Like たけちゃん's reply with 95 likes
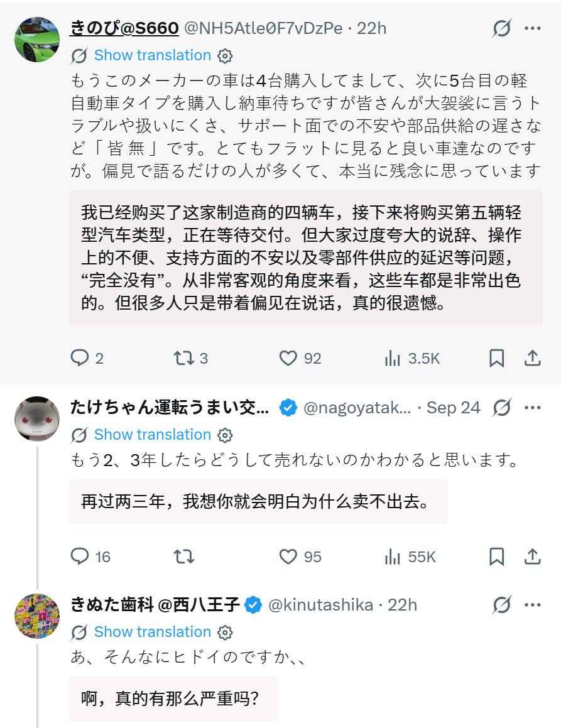Screen dimensions: 561x728 pos(288,557)
